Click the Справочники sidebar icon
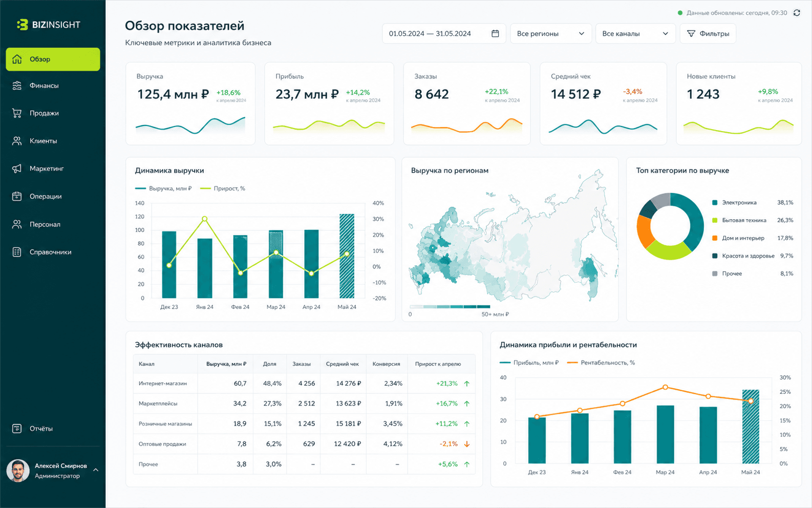 pos(17,252)
